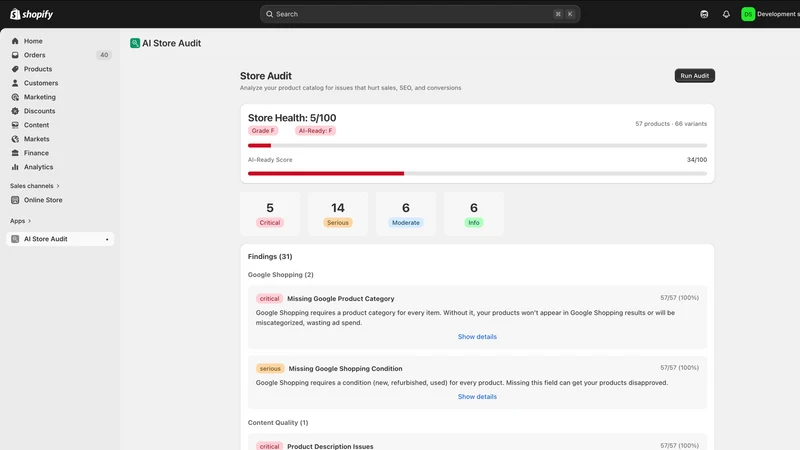Show details for Missing Google Shopping Condition
This screenshot has width=800, height=450.
[x=477, y=396]
